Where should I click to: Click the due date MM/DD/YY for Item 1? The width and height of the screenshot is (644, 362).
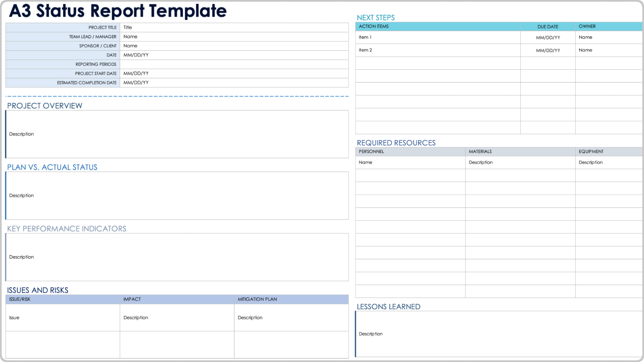tap(548, 38)
